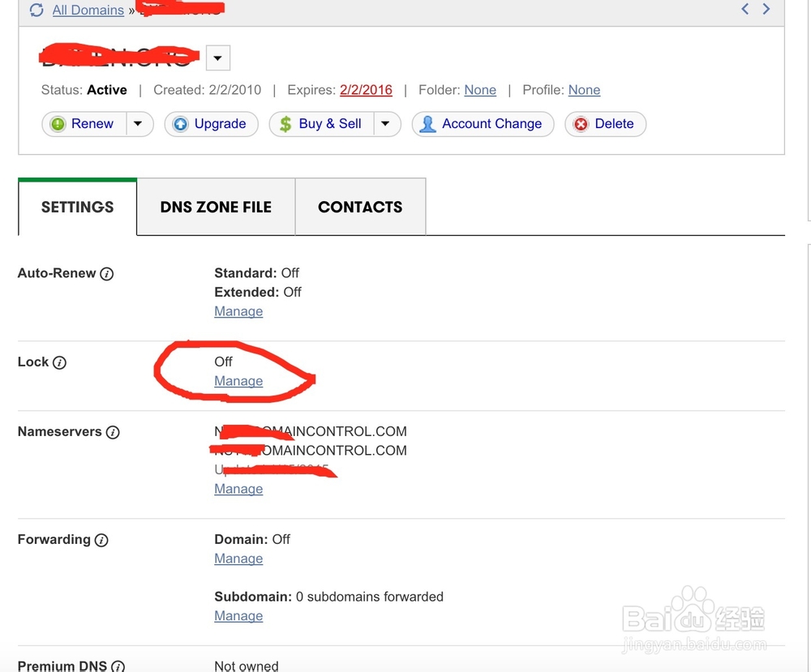Click the blue Upgrade arrow icon
Viewport: 811px width, 672px height.
[x=181, y=124]
